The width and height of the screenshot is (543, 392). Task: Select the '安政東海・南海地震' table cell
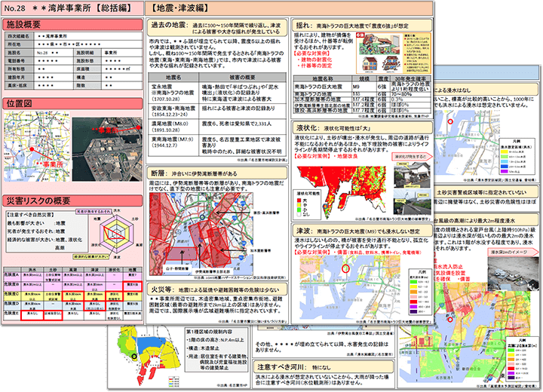(x=173, y=111)
